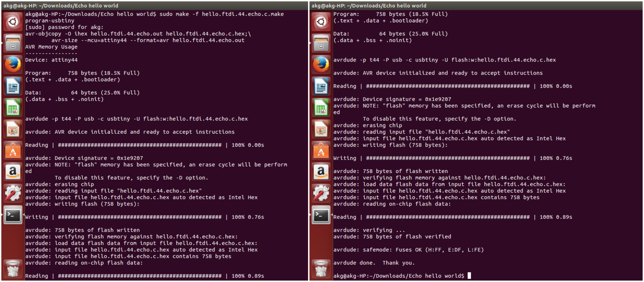Open LibreOffice Impress in left launcher
This screenshot has height=282, width=644.
coord(13,129)
